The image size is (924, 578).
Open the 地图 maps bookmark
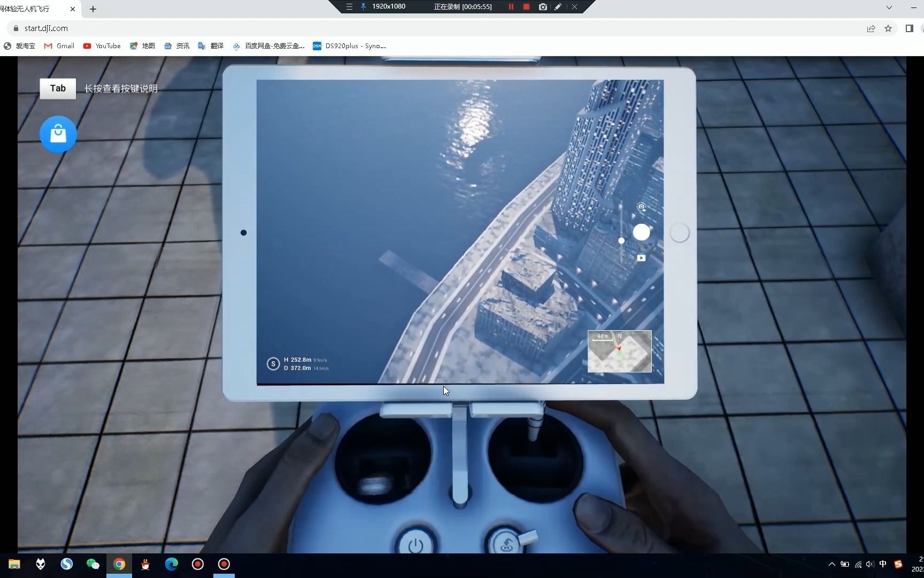click(143, 46)
